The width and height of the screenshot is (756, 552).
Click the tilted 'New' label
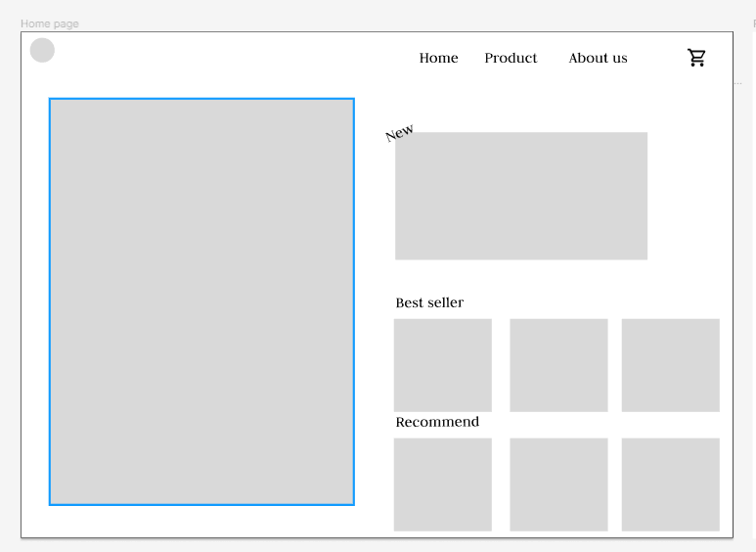point(399,133)
